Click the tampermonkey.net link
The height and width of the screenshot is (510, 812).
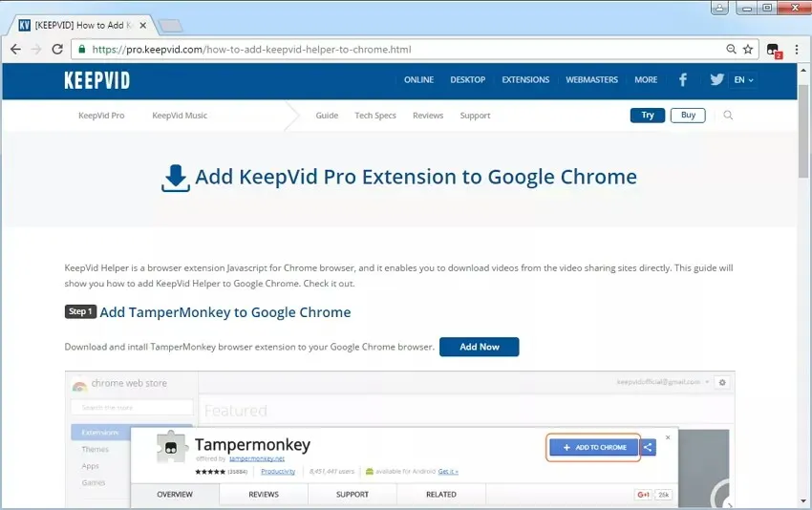(257, 458)
